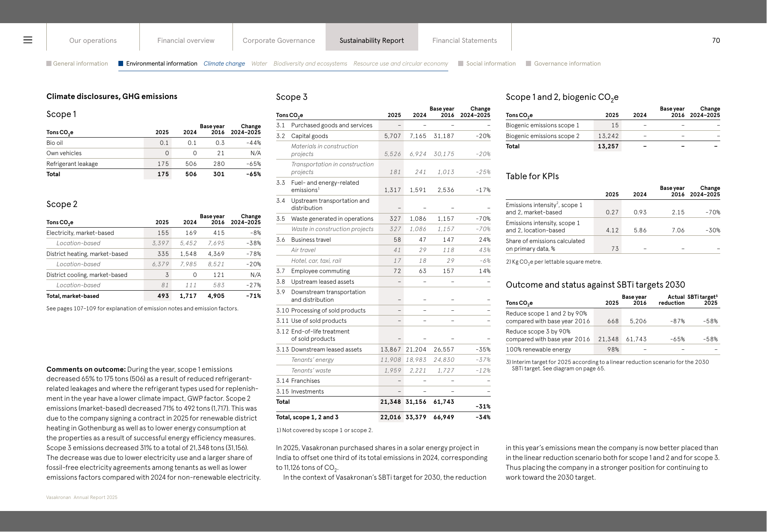
Task: Click the grey square beside Social information
Action: click(461, 63)
